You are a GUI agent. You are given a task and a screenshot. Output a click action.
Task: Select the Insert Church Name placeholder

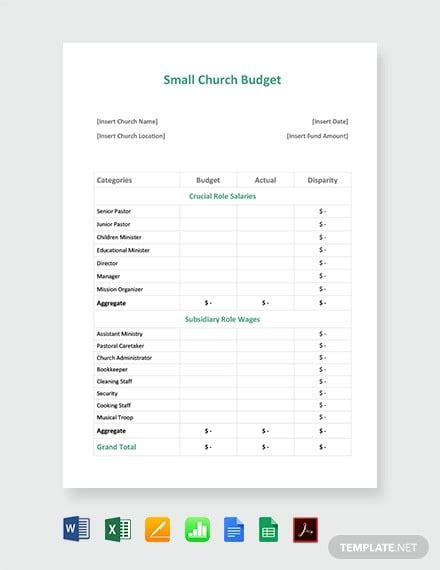pos(127,121)
